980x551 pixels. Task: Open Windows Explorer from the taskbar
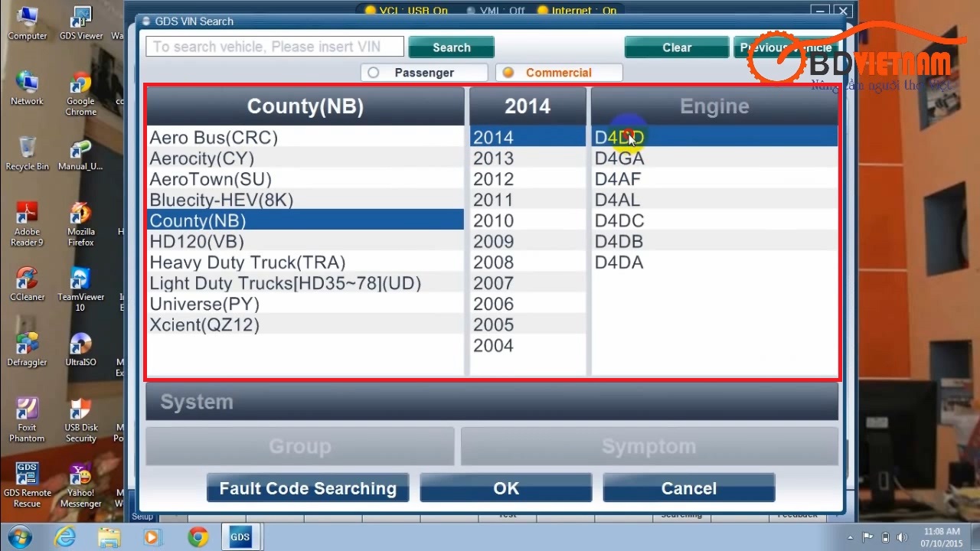click(x=109, y=537)
